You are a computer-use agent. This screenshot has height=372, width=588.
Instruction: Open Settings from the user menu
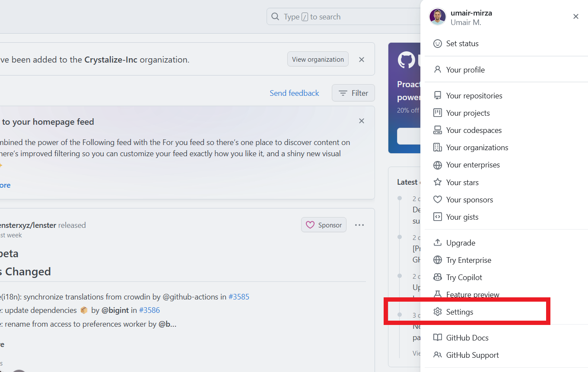[x=506, y=312]
